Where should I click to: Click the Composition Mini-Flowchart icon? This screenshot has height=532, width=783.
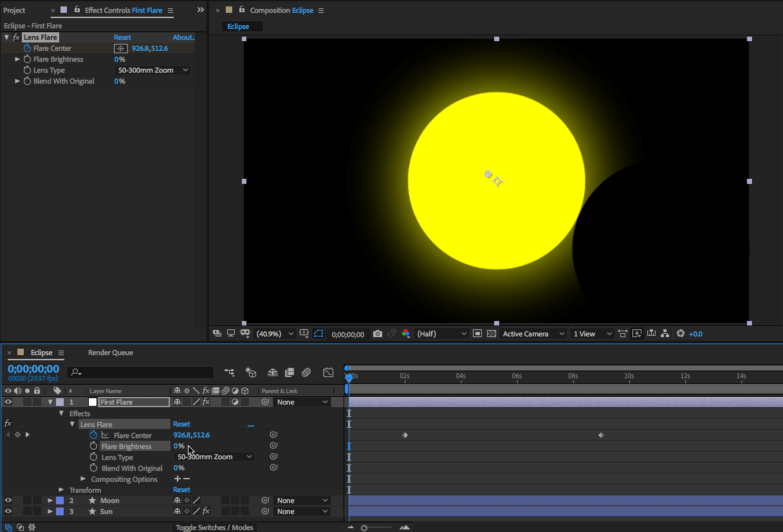point(229,372)
